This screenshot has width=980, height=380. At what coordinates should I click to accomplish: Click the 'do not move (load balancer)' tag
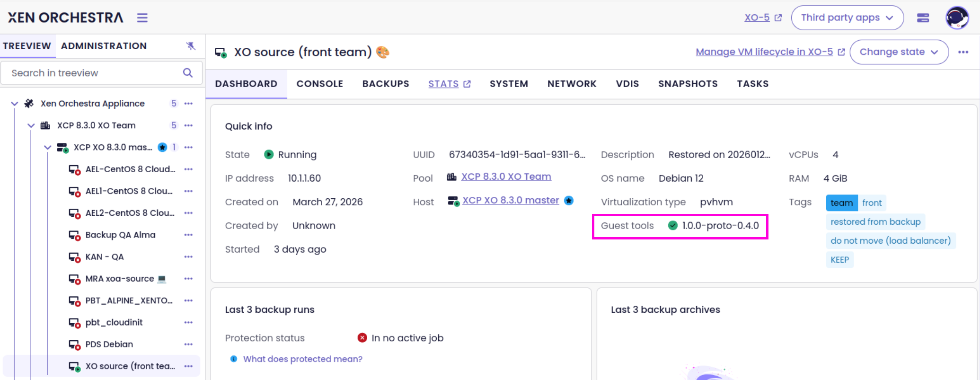tap(891, 241)
